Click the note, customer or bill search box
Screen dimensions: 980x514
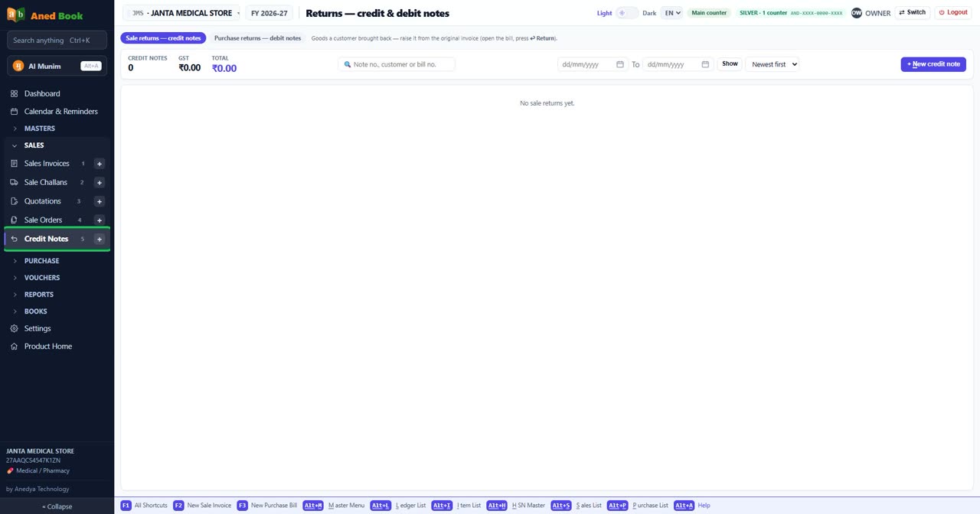[x=397, y=64]
